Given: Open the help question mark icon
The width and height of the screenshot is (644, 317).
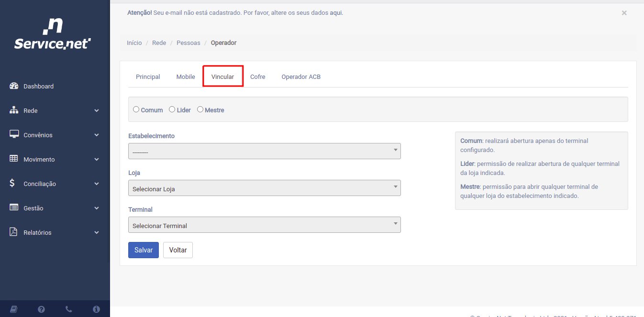Looking at the screenshot, I should (x=41, y=309).
